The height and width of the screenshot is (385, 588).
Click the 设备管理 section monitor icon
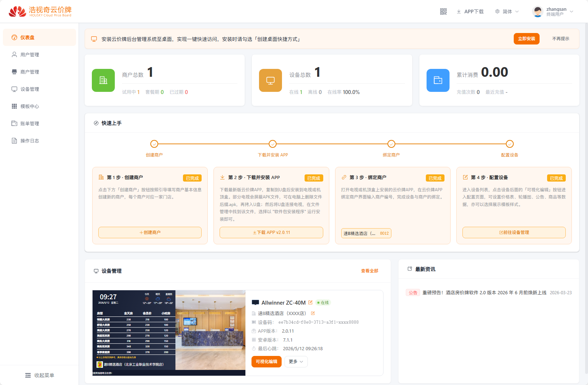pos(96,271)
